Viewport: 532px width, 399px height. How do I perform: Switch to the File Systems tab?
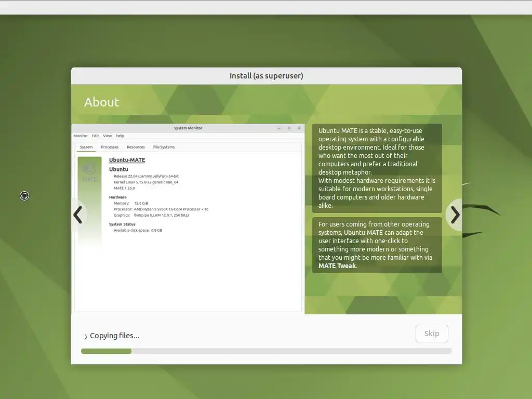tap(164, 147)
